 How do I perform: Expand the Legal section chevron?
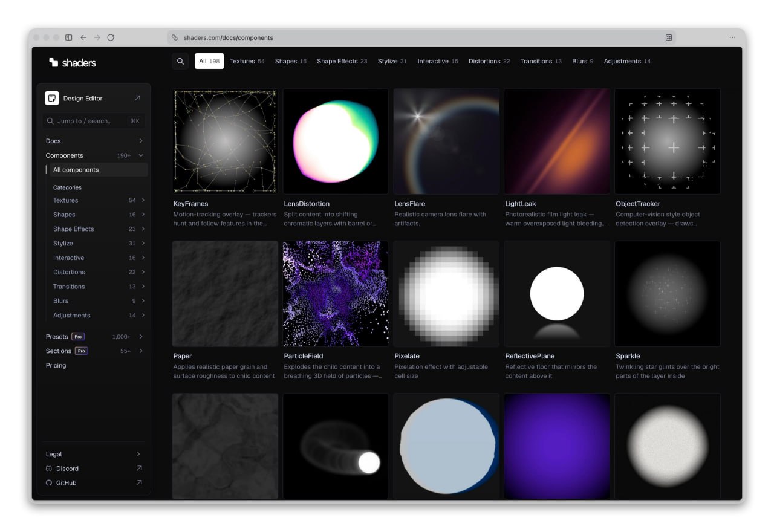coord(138,454)
